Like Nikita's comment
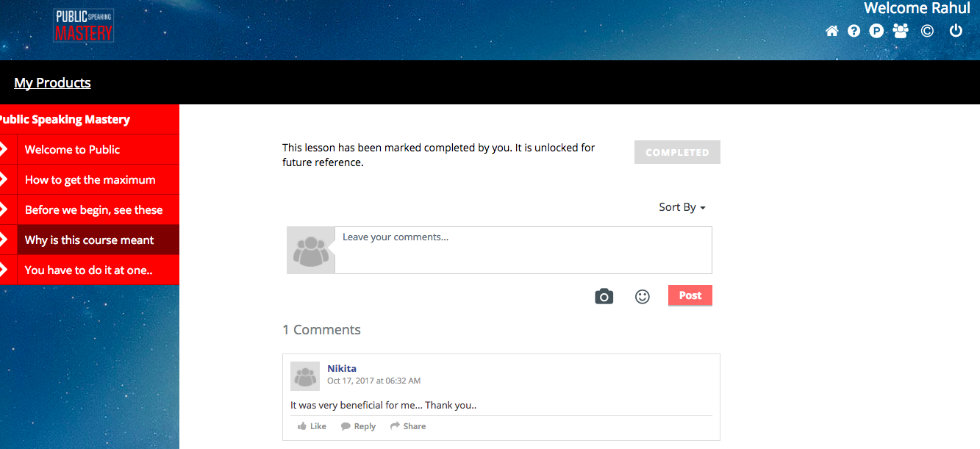Viewport: 980px width, 449px height. point(312,426)
